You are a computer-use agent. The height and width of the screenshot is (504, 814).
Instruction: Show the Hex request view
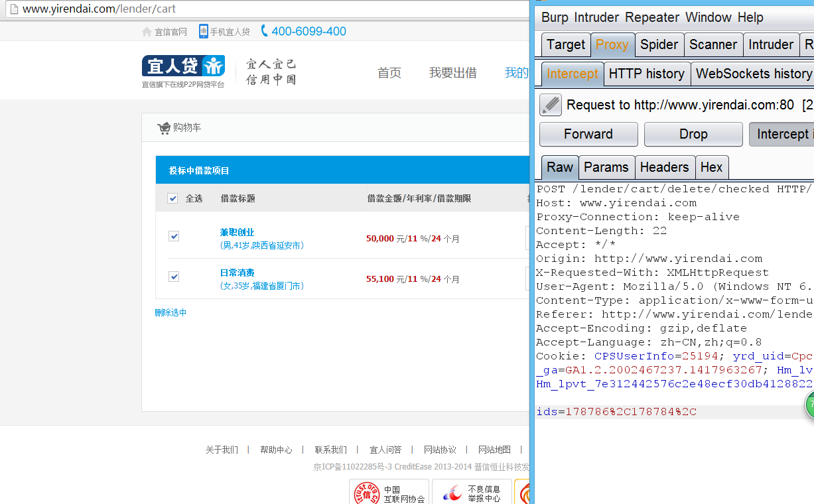coord(712,167)
